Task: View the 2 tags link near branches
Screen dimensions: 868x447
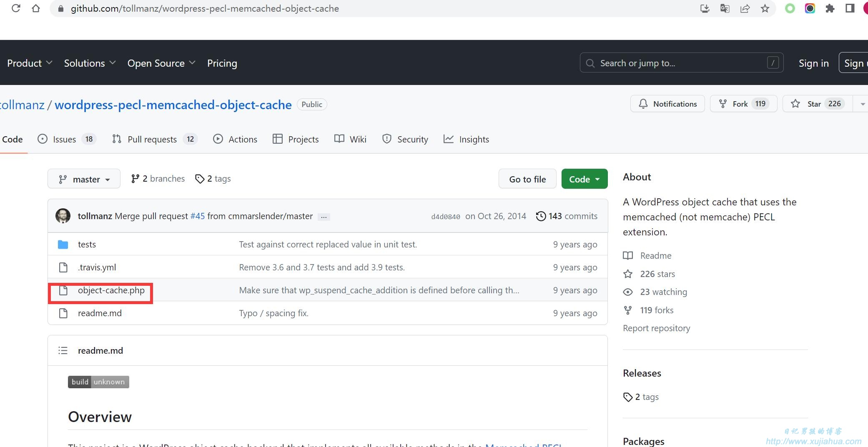Action: click(x=213, y=179)
